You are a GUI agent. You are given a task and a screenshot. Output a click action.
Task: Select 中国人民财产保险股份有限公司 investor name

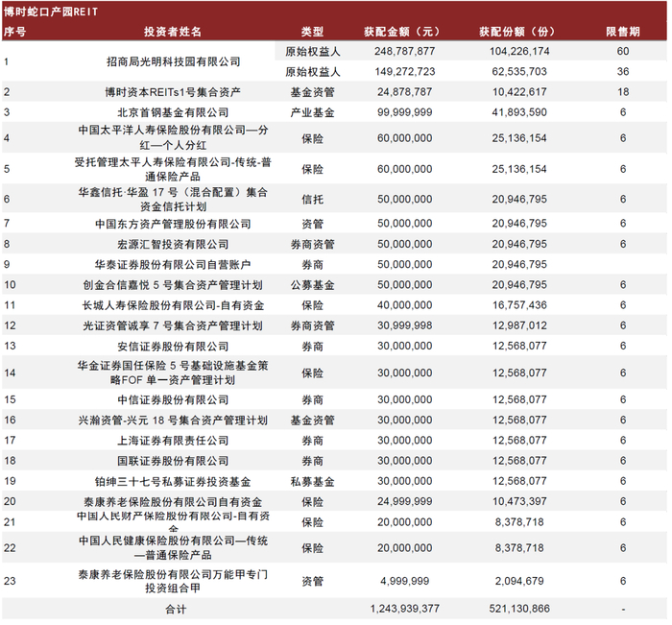click(173, 521)
